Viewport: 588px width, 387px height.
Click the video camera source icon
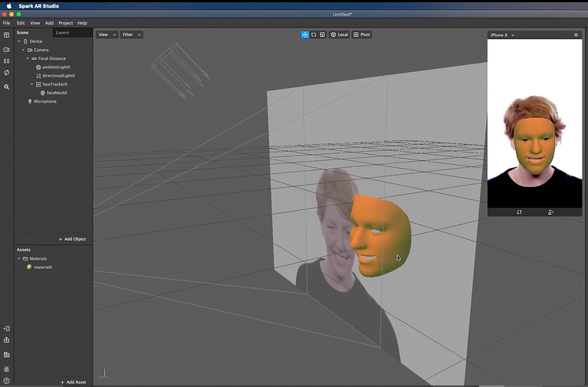point(7,48)
